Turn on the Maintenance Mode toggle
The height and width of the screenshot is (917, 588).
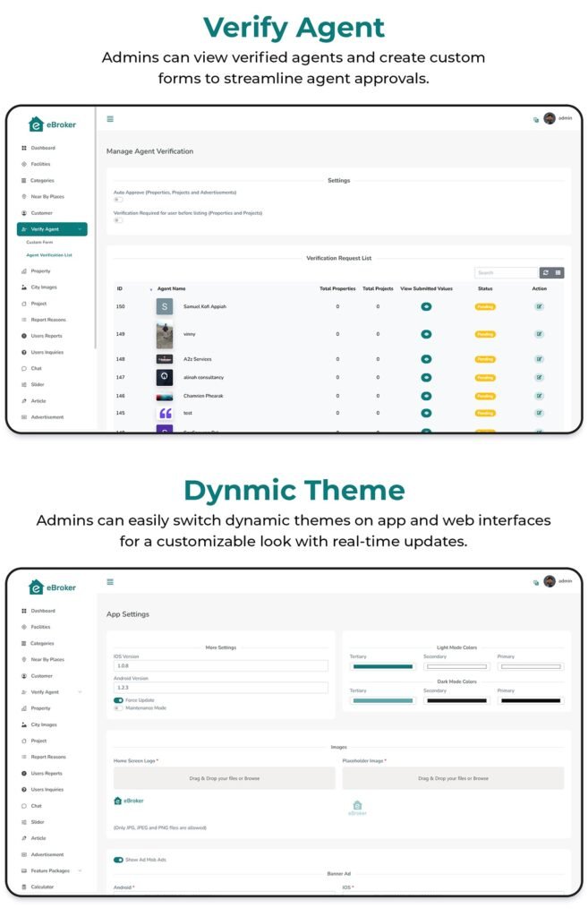118,708
